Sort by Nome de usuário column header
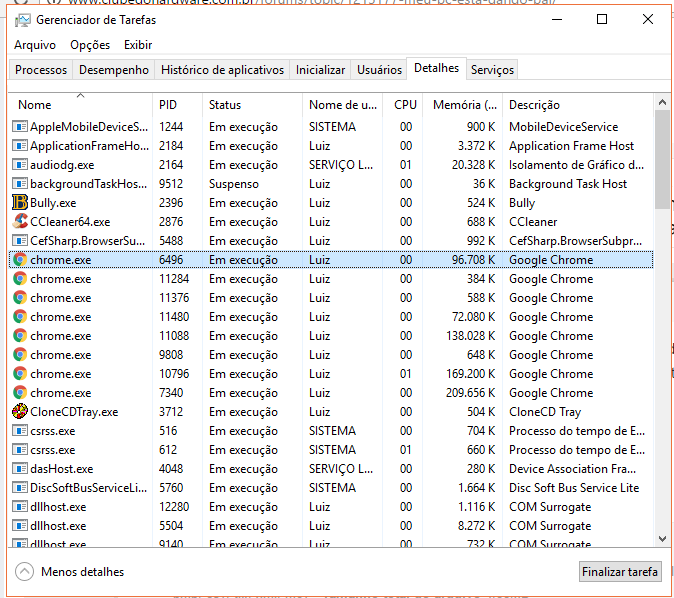 pyautogui.click(x=343, y=105)
